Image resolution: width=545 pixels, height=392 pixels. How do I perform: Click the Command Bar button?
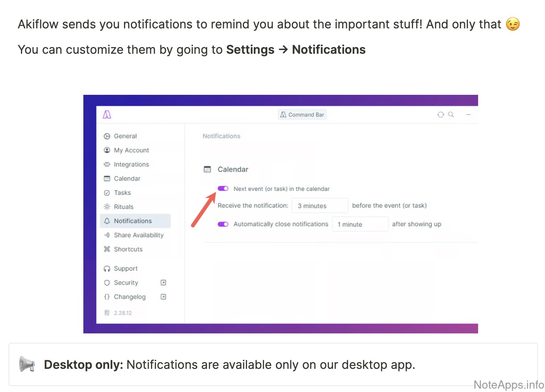[x=302, y=115]
